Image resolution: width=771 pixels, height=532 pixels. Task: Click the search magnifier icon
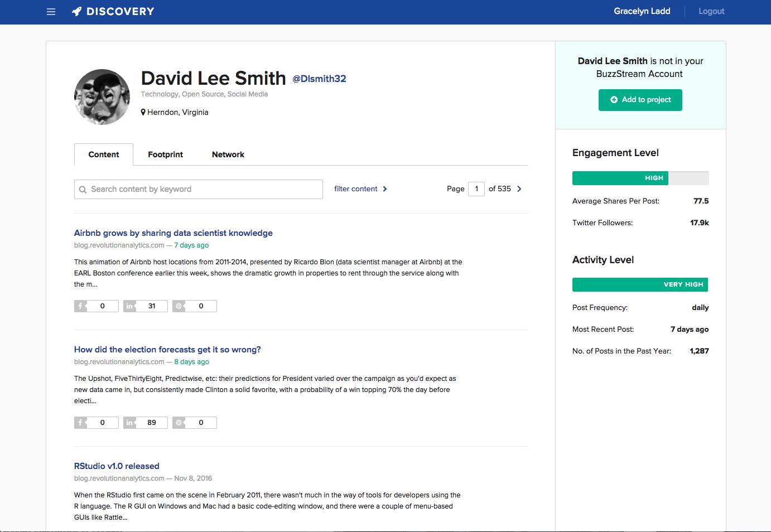pos(83,190)
